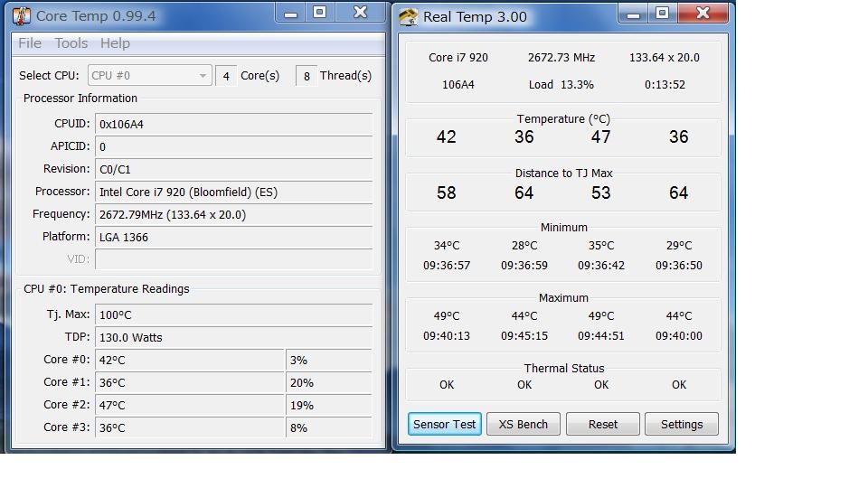Click the Core #2 load 19% value
868x488 pixels.
tap(329, 406)
